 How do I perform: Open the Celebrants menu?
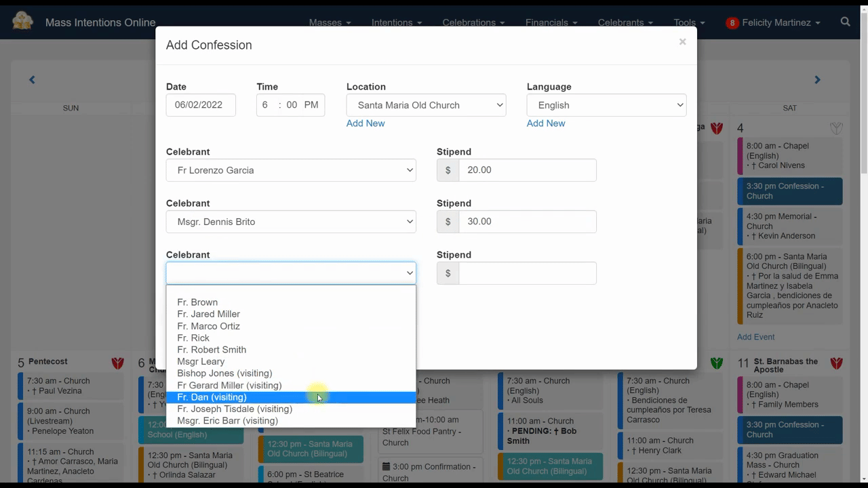click(x=625, y=22)
